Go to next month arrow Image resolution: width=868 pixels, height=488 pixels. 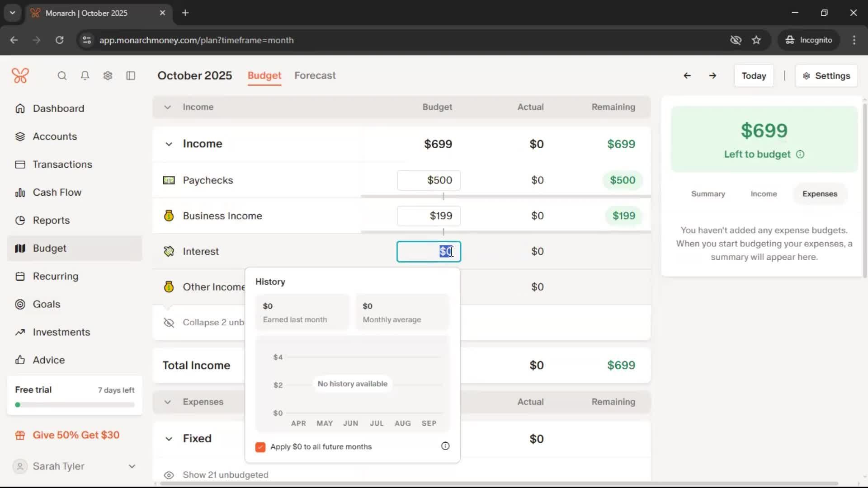pyautogui.click(x=712, y=75)
